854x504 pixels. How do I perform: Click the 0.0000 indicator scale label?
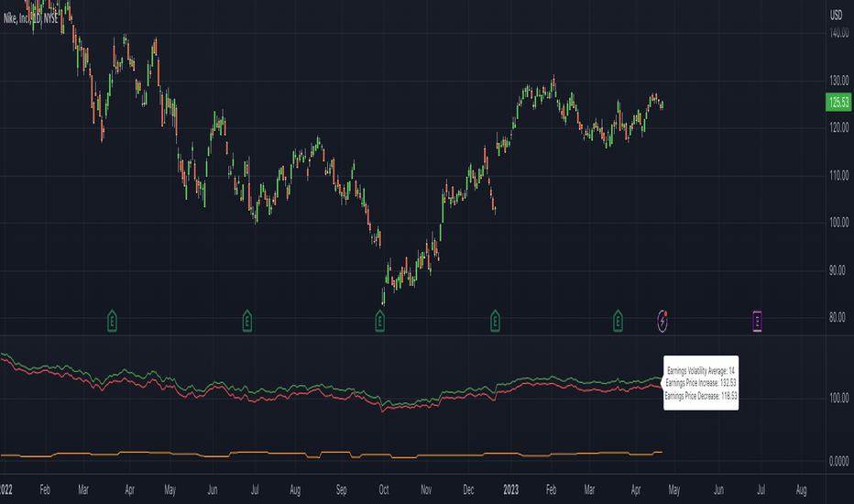point(838,462)
